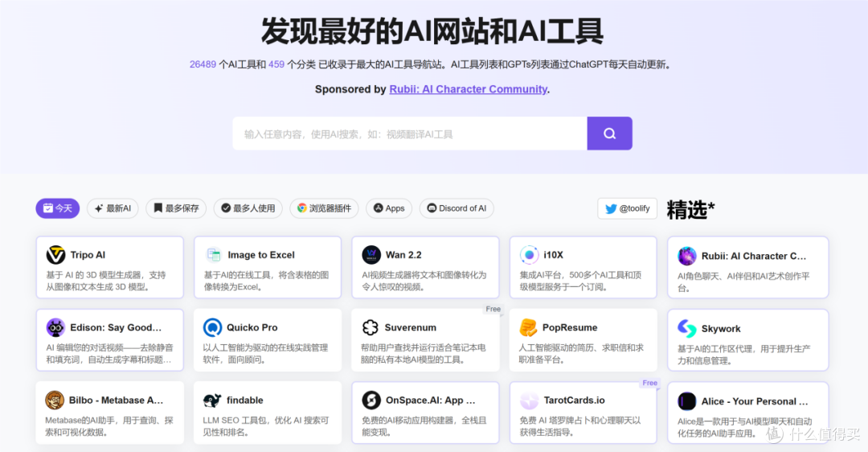Click the findable whale logo icon
The width and height of the screenshot is (868, 452).
(x=212, y=400)
